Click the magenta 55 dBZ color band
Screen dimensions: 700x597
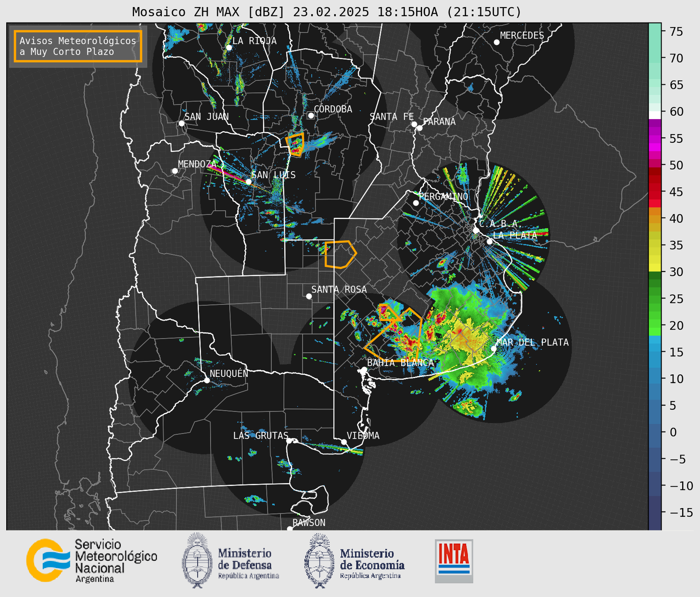pyautogui.click(x=655, y=138)
